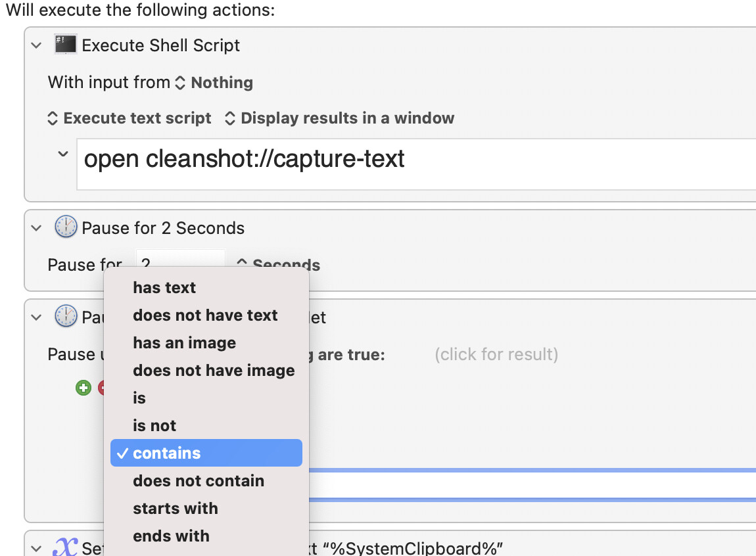Collapse the Execute Shell Script action

(x=36, y=46)
